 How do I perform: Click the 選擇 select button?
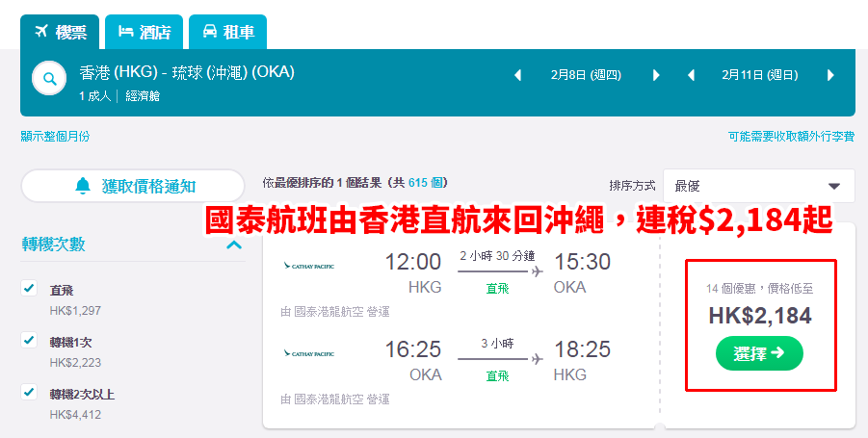(x=759, y=353)
